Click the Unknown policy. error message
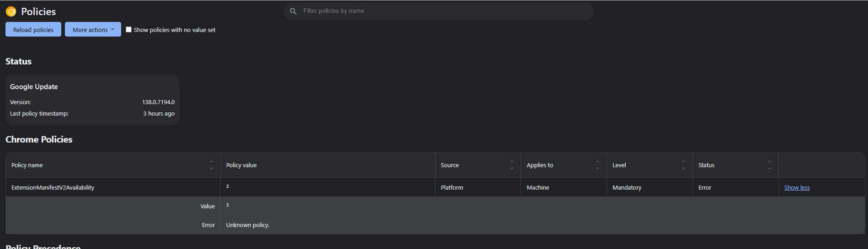Image resolution: width=868 pixels, height=249 pixels. (248, 225)
